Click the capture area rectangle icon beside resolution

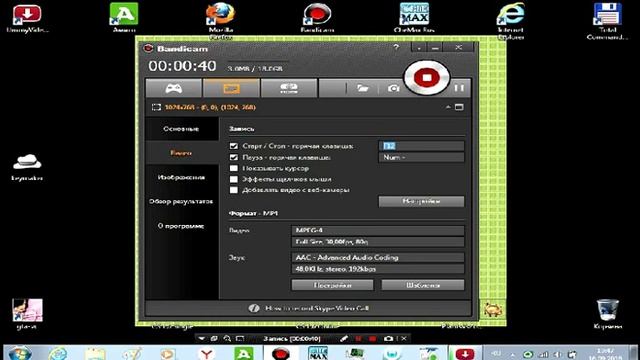pos(156,107)
